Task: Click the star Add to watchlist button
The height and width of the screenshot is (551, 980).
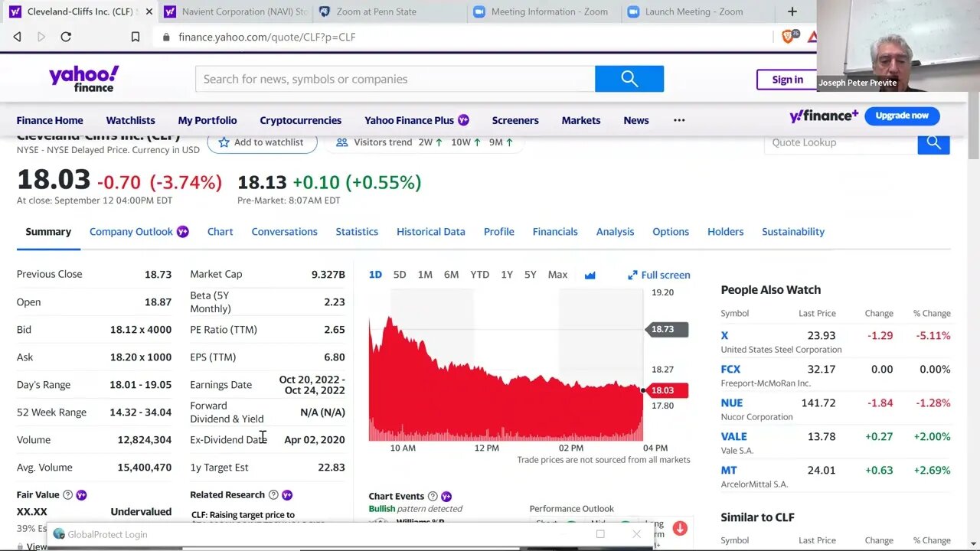Action: point(262,142)
